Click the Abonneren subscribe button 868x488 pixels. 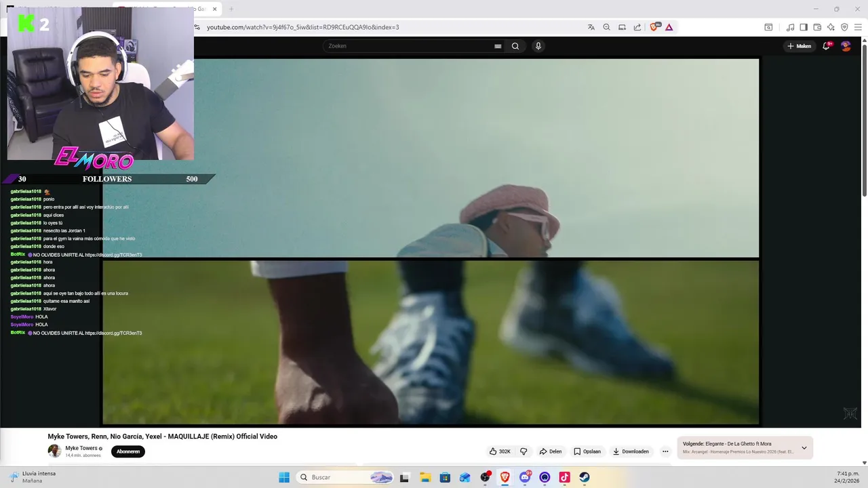128,451
